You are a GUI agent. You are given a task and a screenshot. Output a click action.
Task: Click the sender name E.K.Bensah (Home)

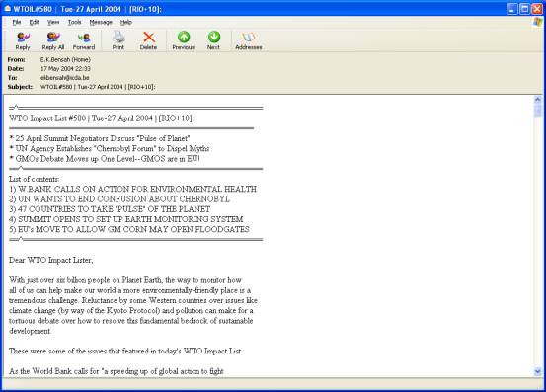tap(65, 59)
